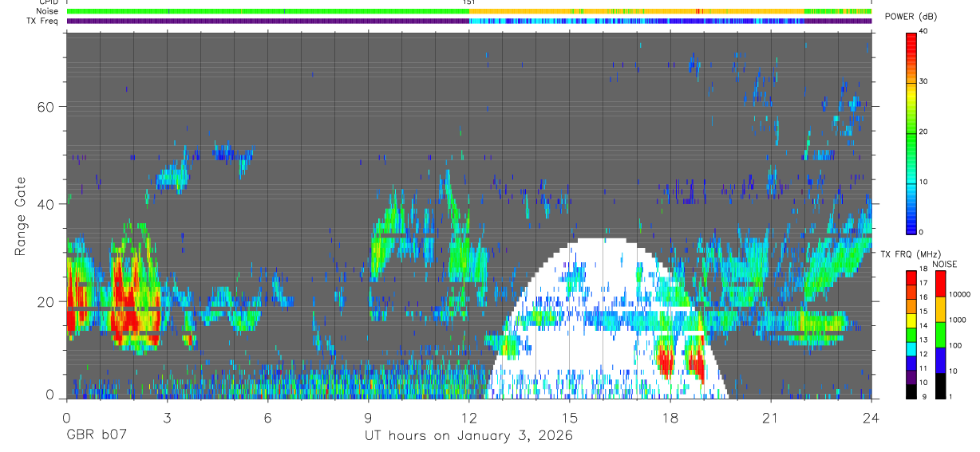This screenshot has width=980, height=452.
Task: Click the horizontal Noise indicator strip
Action: 469,11
